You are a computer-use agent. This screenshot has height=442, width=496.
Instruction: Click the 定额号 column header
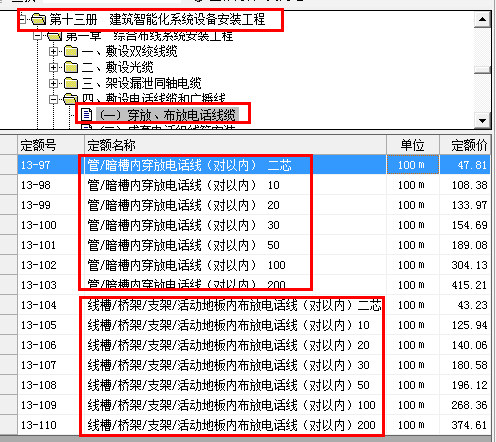click(51, 145)
